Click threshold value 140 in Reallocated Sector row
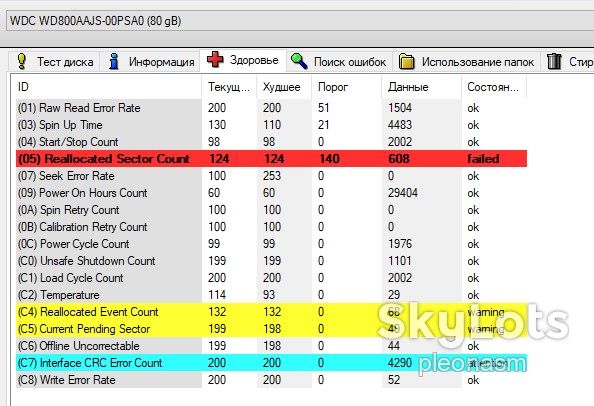This screenshot has height=406, width=594. 329,159
